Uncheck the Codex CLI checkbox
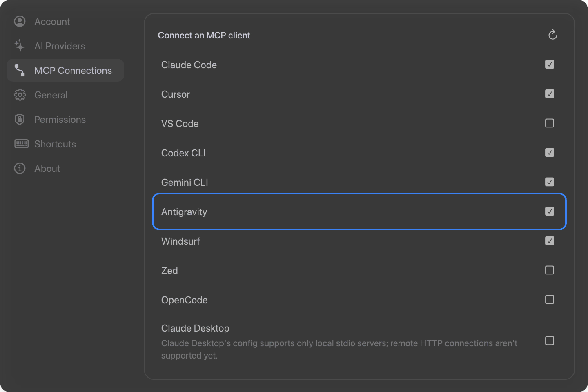588x392 pixels. tap(550, 153)
